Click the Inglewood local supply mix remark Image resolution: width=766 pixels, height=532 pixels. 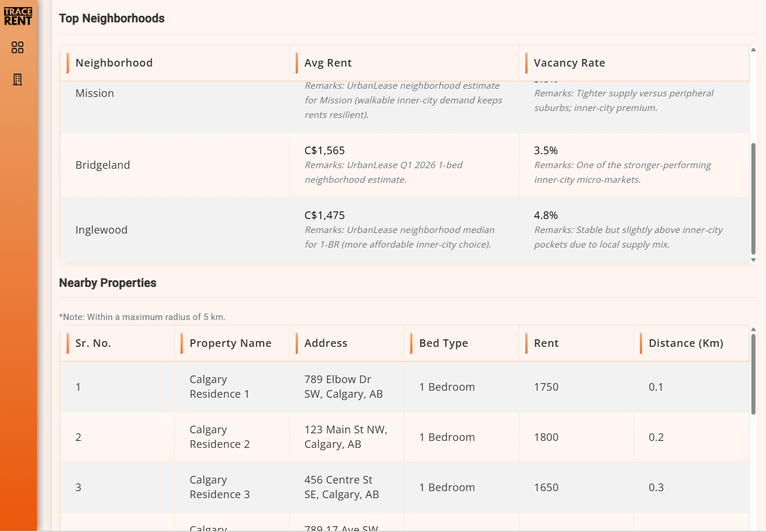pos(628,237)
